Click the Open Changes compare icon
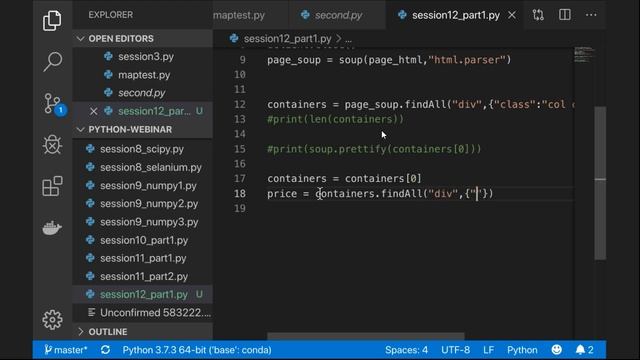Image resolution: width=640 pixels, height=360 pixels. [538, 15]
